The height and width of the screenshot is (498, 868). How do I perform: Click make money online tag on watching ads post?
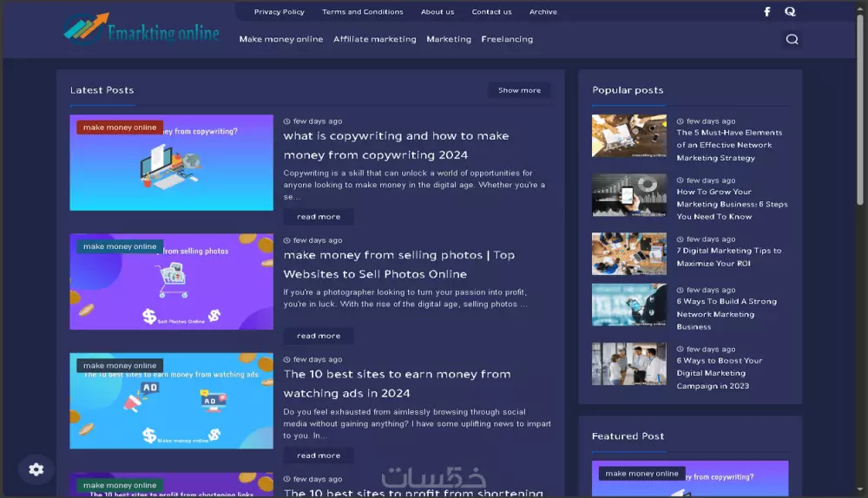coord(120,366)
